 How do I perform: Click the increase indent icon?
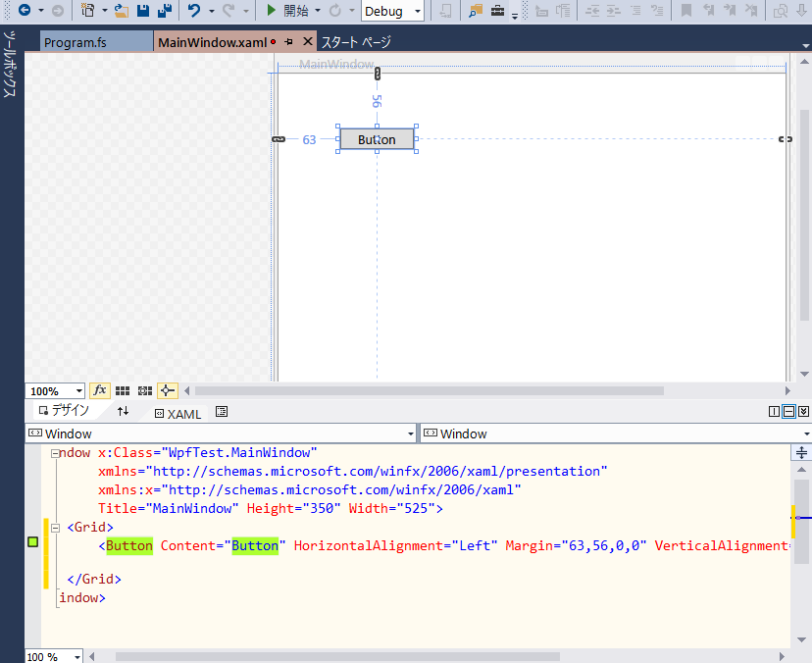tap(614, 11)
